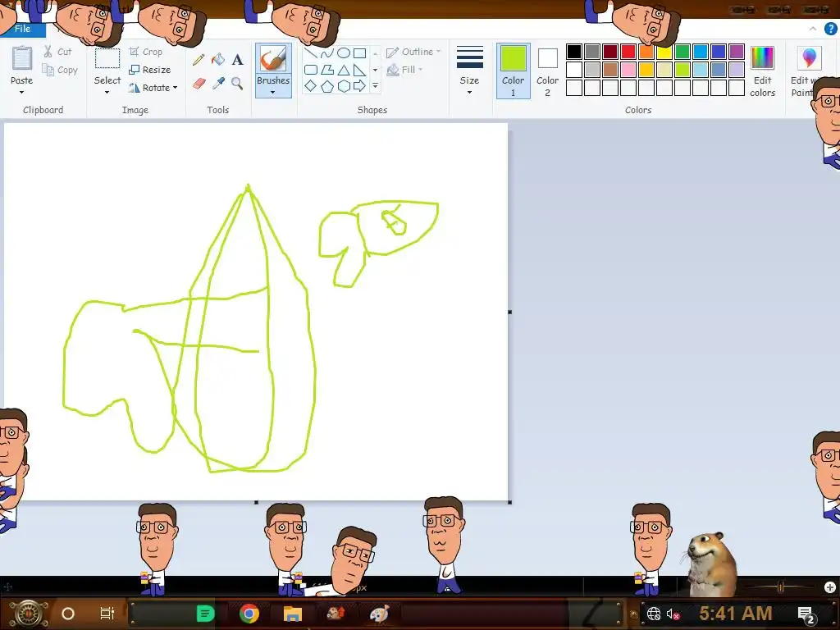Choose the Rectangle shape
Screen dimensions: 840x630
(x=360, y=53)
